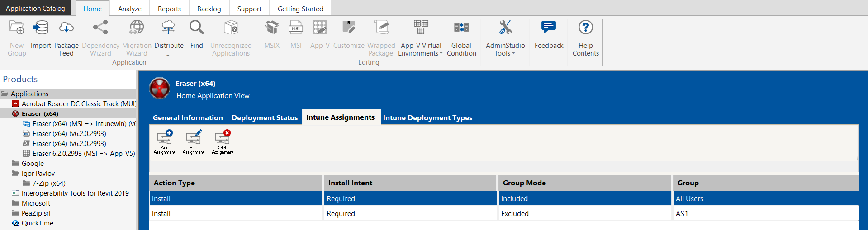This screenshot has width=868, height=230.
Task: Sort by the Install Intent column header
Action: coord(409,183)
